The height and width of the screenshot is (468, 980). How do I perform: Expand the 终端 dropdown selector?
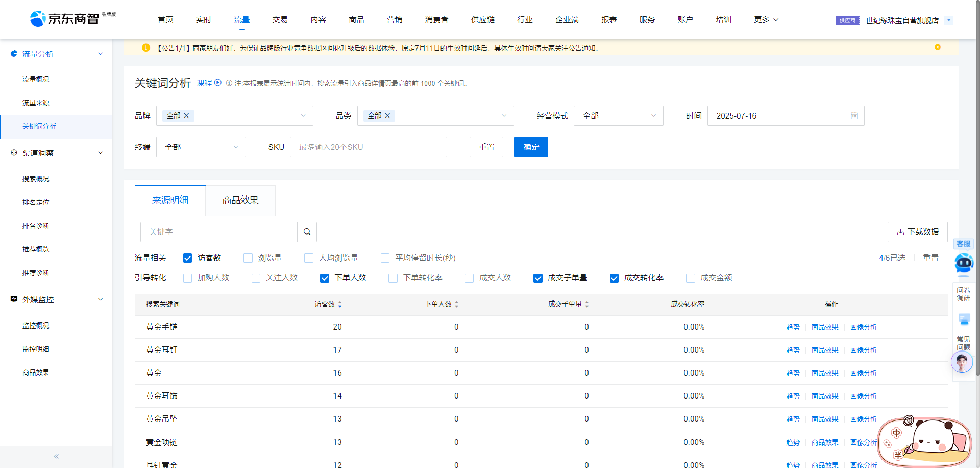click(201, 147)
